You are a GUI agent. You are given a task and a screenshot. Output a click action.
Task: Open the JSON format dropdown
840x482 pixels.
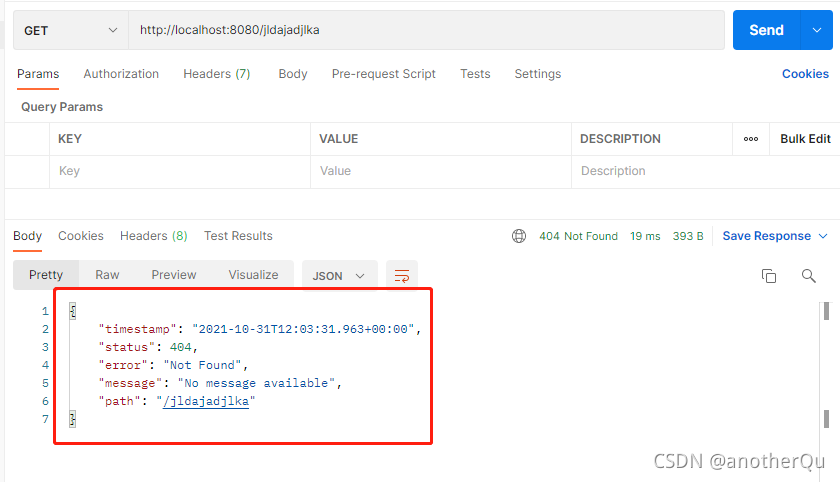click(x=340, y=276)
